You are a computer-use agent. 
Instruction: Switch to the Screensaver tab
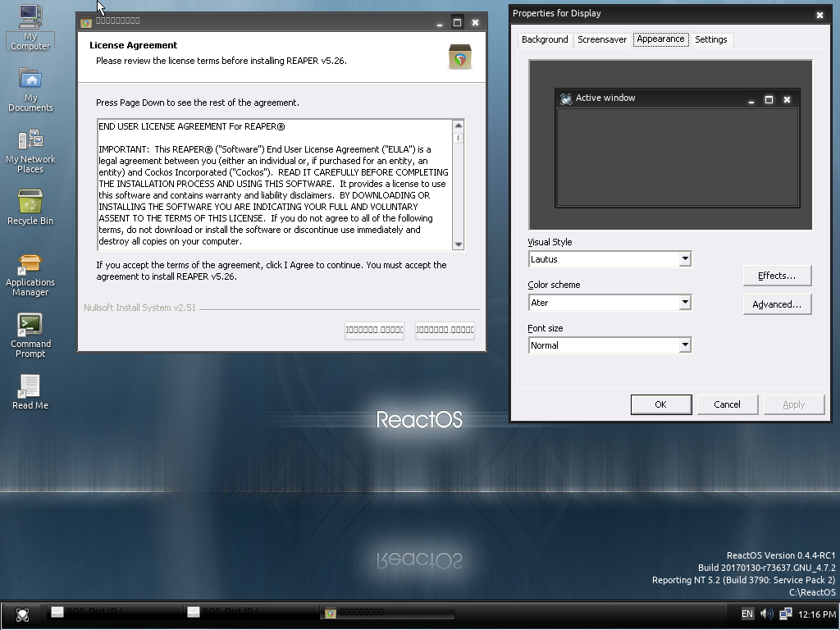pyautogui.click(x=602, y=39)
